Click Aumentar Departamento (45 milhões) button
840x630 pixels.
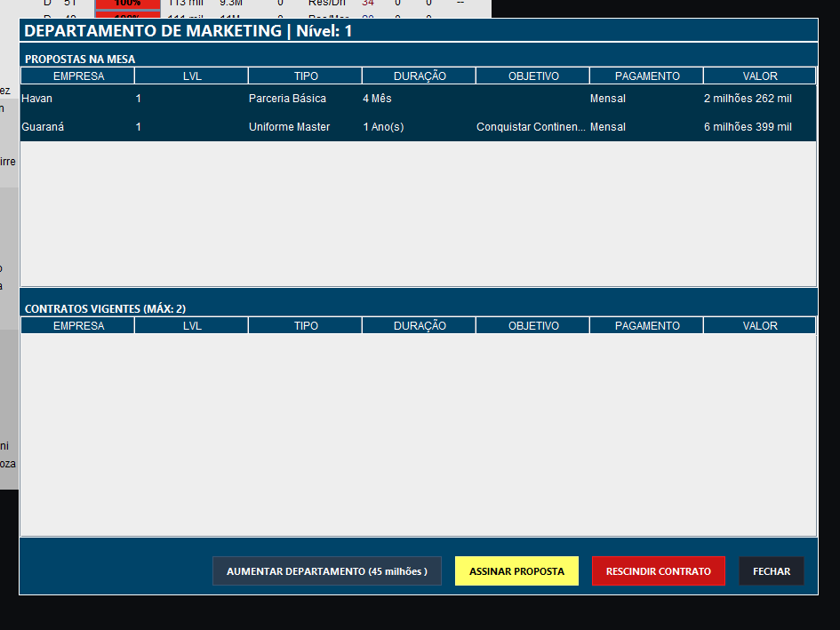tap(326, 571)
